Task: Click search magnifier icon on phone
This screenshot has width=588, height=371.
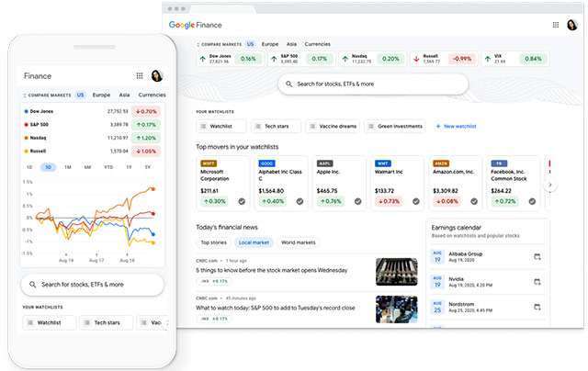Action: 33,285
